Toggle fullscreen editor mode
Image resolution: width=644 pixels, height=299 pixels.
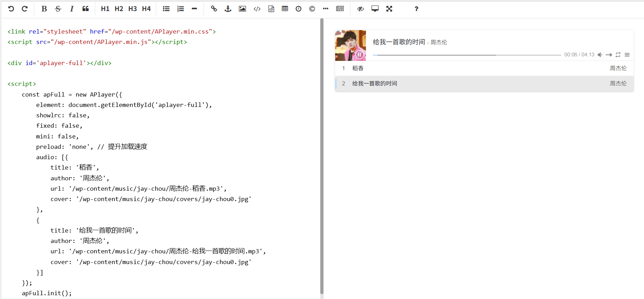coord(389,9)
